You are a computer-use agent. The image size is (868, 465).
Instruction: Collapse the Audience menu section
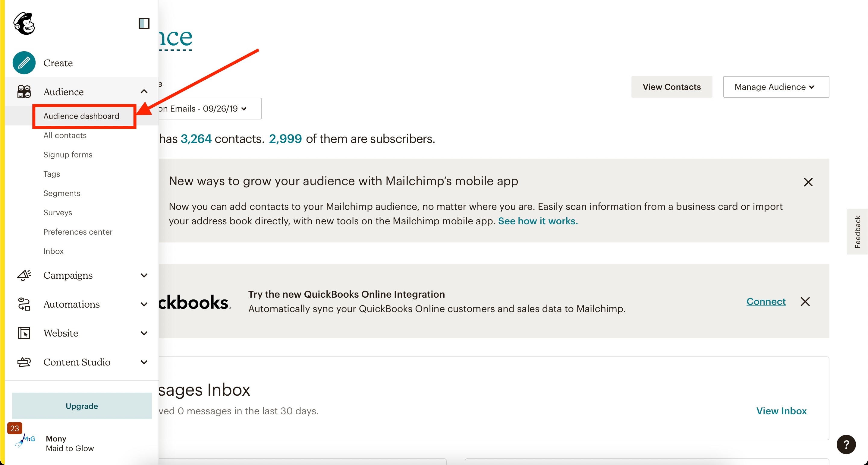tap(144, 92)
